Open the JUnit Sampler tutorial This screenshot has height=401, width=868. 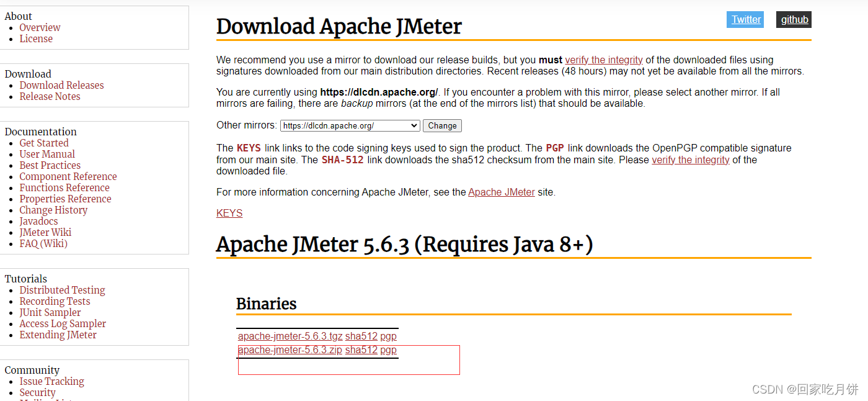50,312
